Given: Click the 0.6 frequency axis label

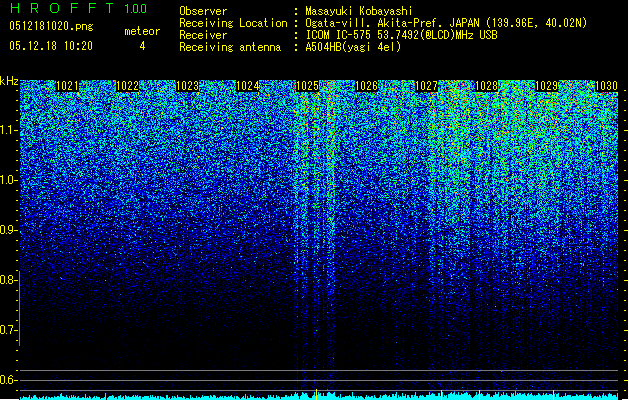Looking at the screenshot, I should click(9, 380).
